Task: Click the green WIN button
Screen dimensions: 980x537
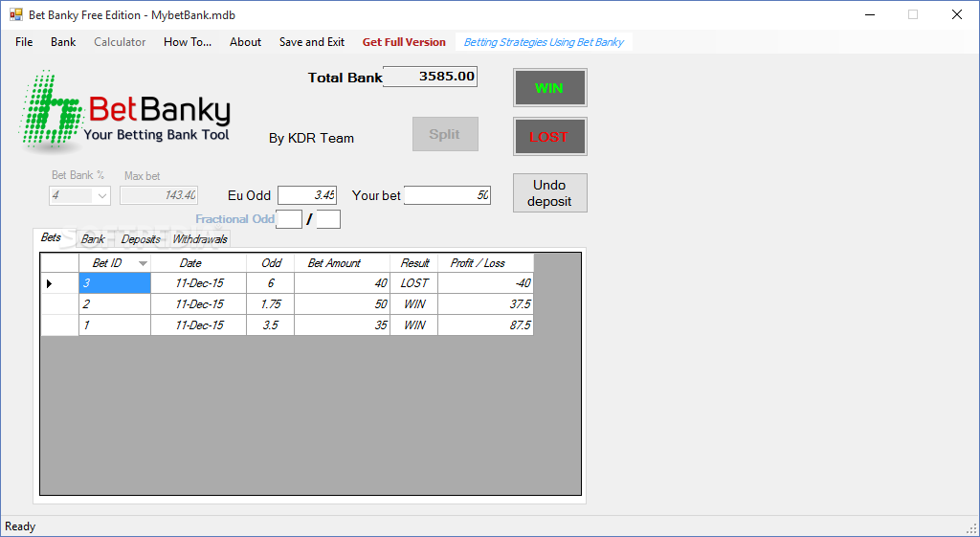Action: click(x=550, y=88)
